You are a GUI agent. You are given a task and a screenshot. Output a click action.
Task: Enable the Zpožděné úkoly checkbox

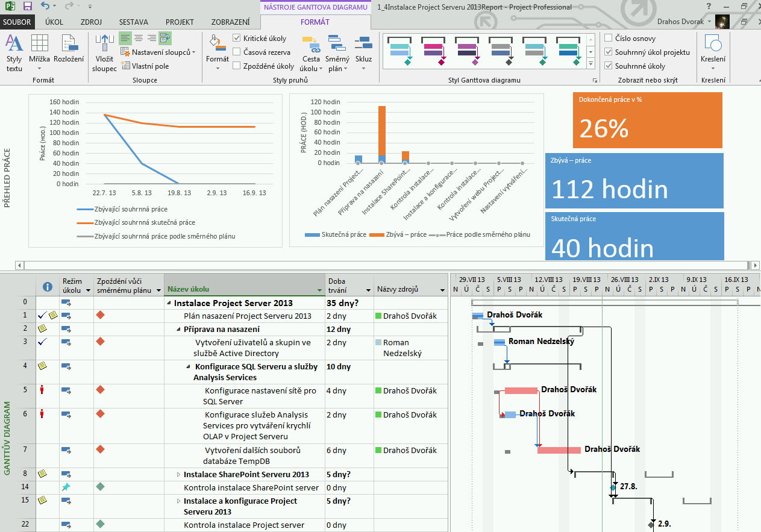pyautogui.click(x=237, y=66)
